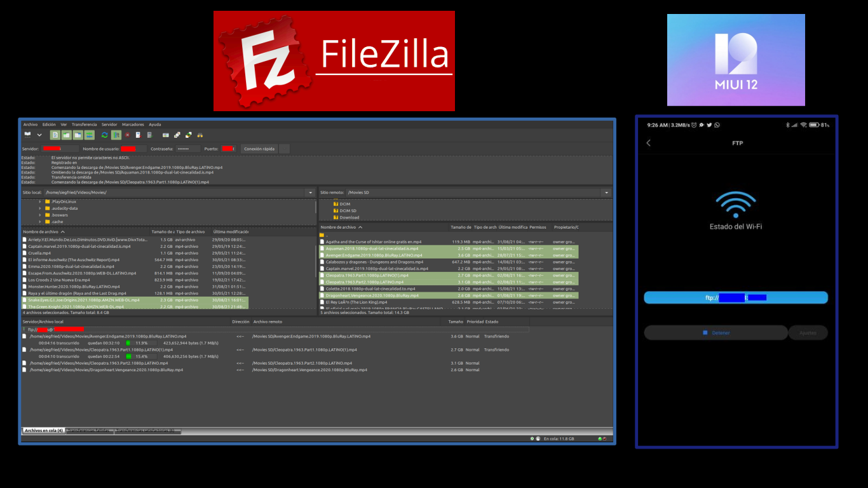868x488 pixels.
Task: Tap the Wi-Fi status icon on the phone
Action: point(736,203)
